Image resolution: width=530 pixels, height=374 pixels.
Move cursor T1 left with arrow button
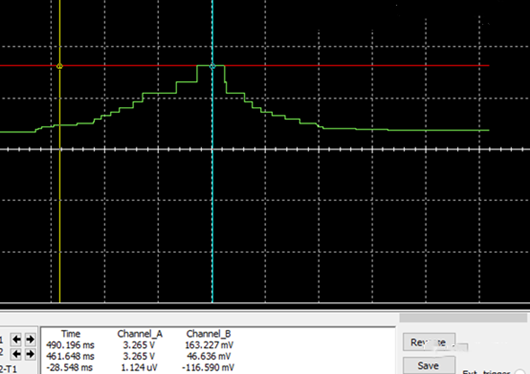click(17, 339)
